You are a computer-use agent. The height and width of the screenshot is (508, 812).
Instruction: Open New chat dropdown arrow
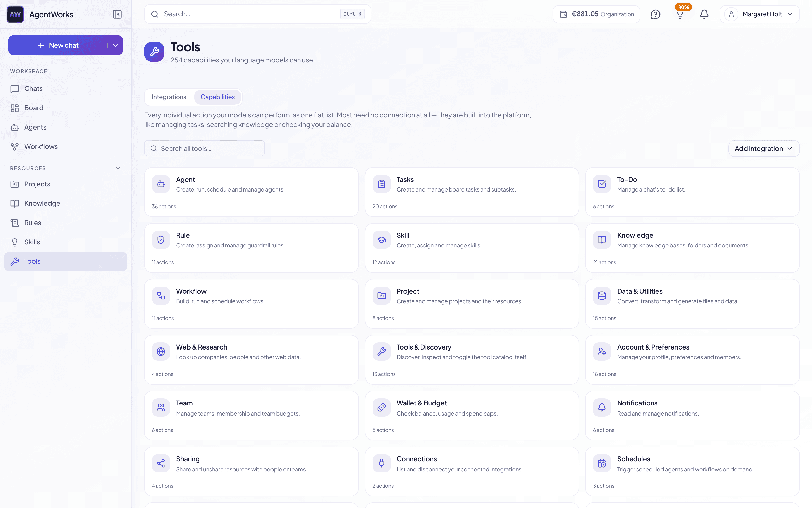click(115, 45)
